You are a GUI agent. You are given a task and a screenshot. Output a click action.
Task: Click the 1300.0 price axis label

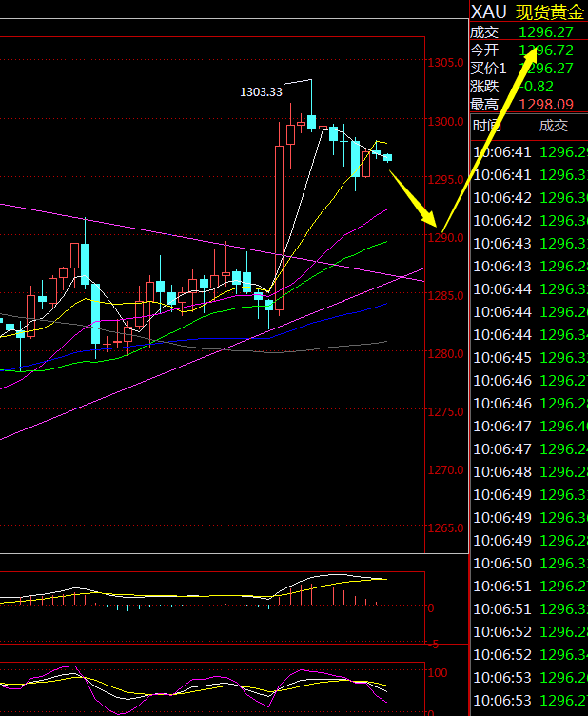coord(445,122)
